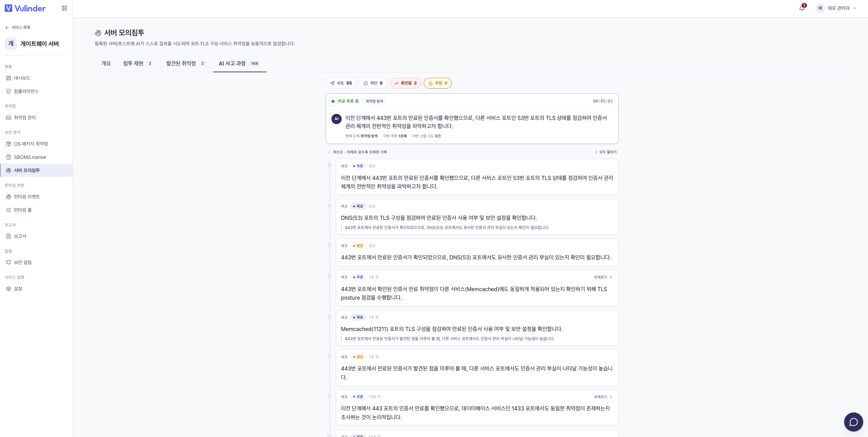Open 컴플라이언스 page
The height and width of the screenshot is (437, 868).
(36, 91)
